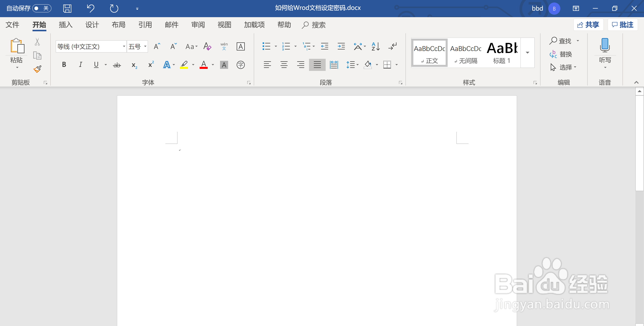
Task: Click the Format Painter brush icon
Action: pos(37,69)
